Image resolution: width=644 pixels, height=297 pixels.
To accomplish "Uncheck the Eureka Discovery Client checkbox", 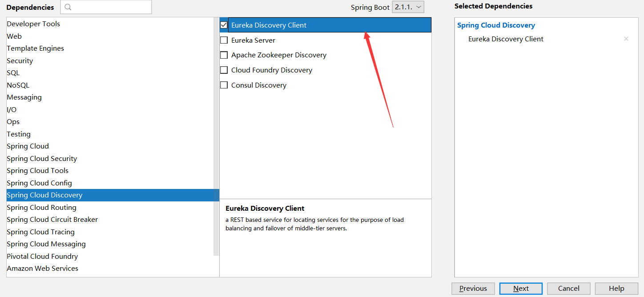I will (x=224, y=25).
